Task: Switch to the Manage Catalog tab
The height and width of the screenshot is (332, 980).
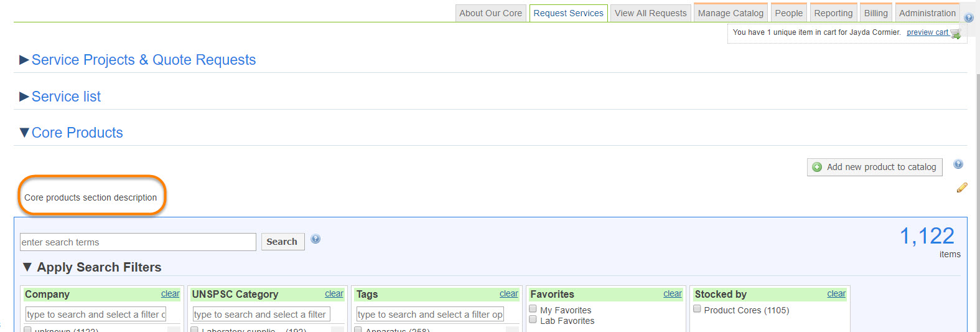Action: pos(730,13)
